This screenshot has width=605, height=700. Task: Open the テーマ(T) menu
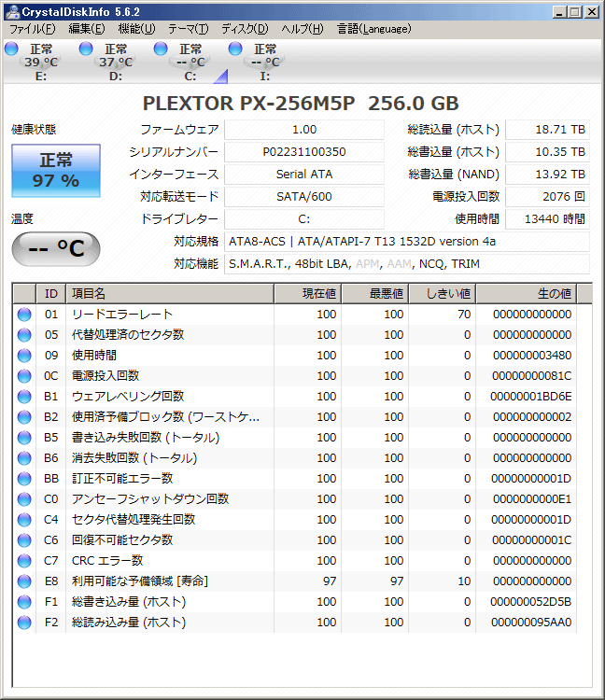point(188,29)
